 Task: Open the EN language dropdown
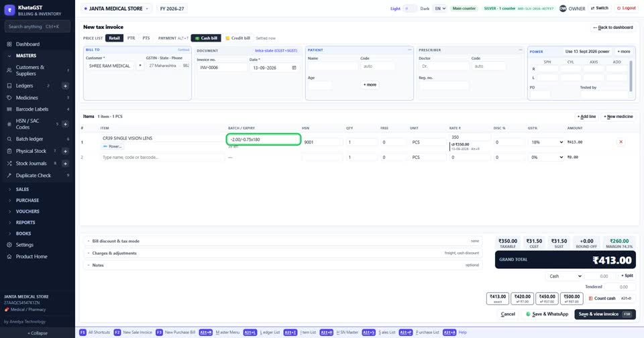[440, 8]
